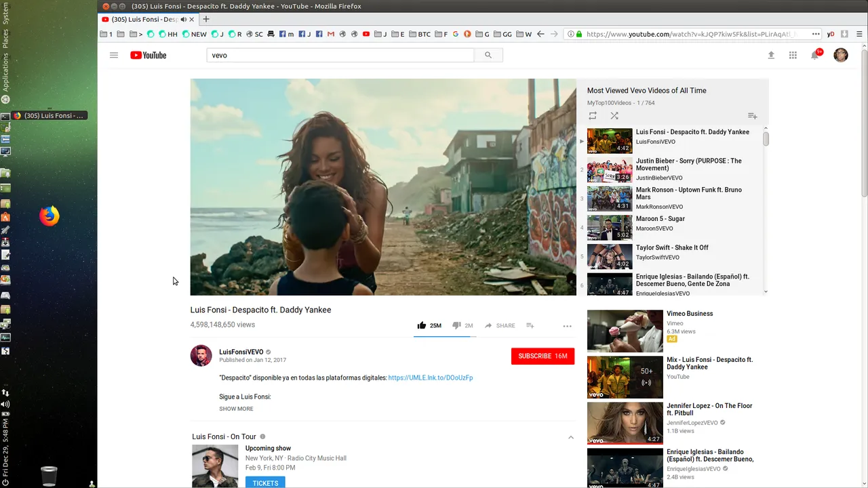Open the account avatar menu
The width and height of the screenshot is (868, 488).
click(841, 55)
